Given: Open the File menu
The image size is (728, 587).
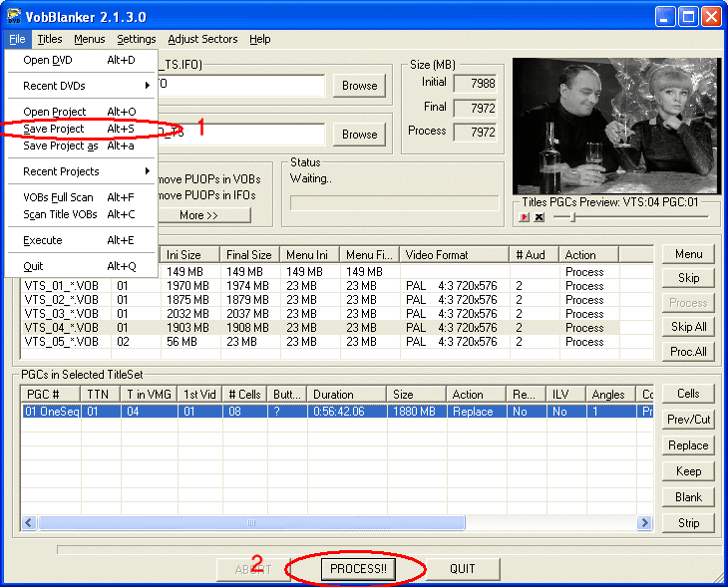Looking at the screenshot, I should click(17, 39).
